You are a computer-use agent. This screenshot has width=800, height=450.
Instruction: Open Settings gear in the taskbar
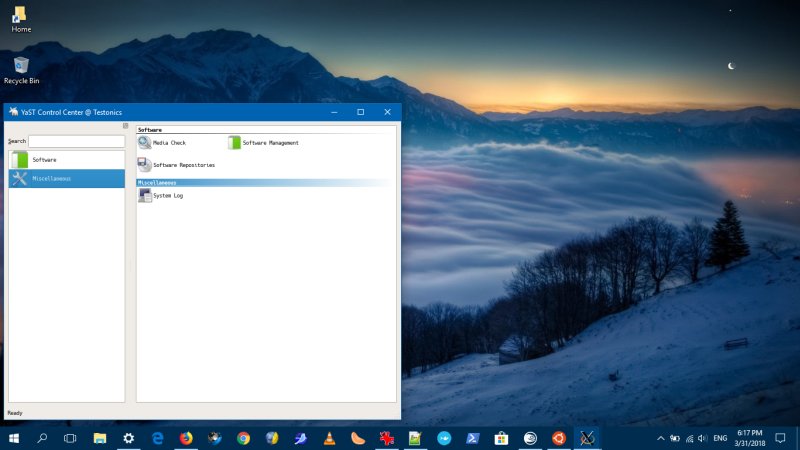(x=129, y=438)
